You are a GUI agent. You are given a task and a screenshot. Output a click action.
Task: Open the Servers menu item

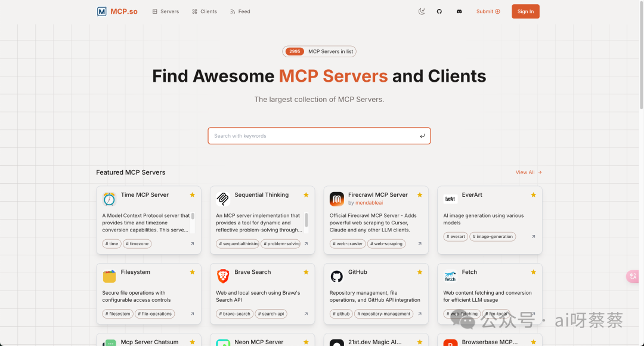(x=166, y=11)
